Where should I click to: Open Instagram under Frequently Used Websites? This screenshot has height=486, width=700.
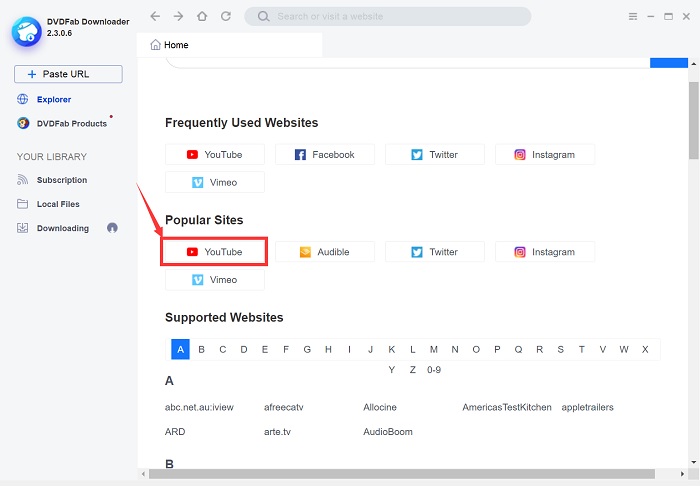[x=545, y=154]
